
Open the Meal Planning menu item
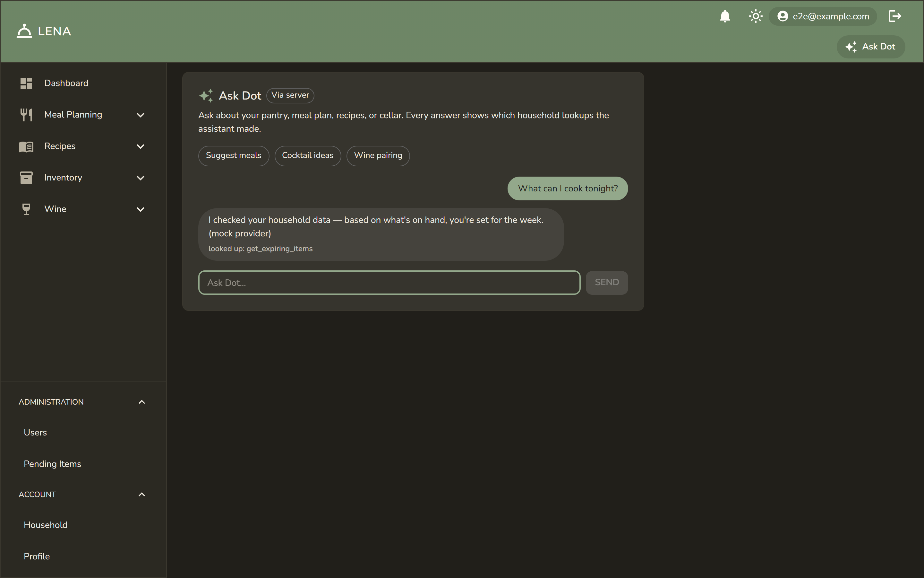(x=83, y=115)
